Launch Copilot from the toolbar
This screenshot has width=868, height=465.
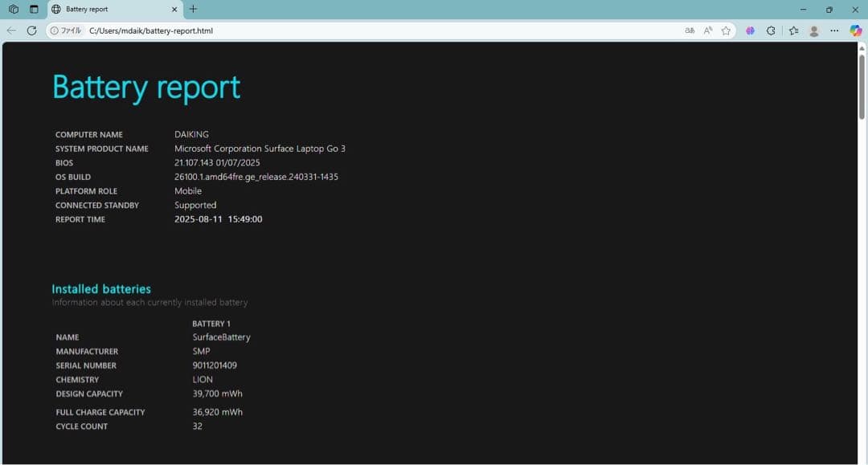click(x=856, y=31)
